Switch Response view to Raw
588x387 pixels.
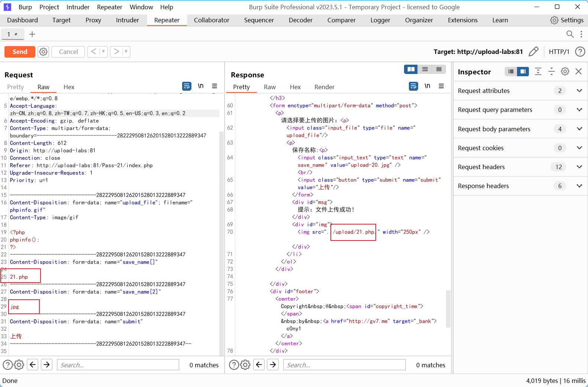point(270,87)
